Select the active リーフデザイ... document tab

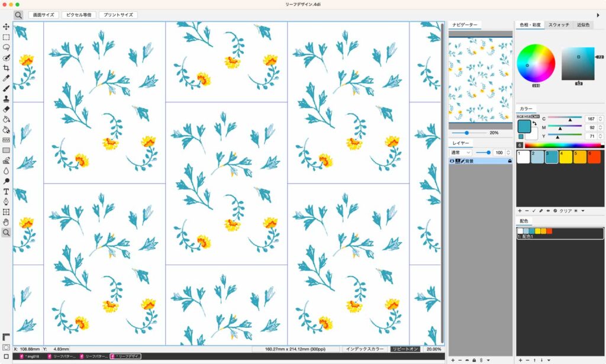[125, 356]
